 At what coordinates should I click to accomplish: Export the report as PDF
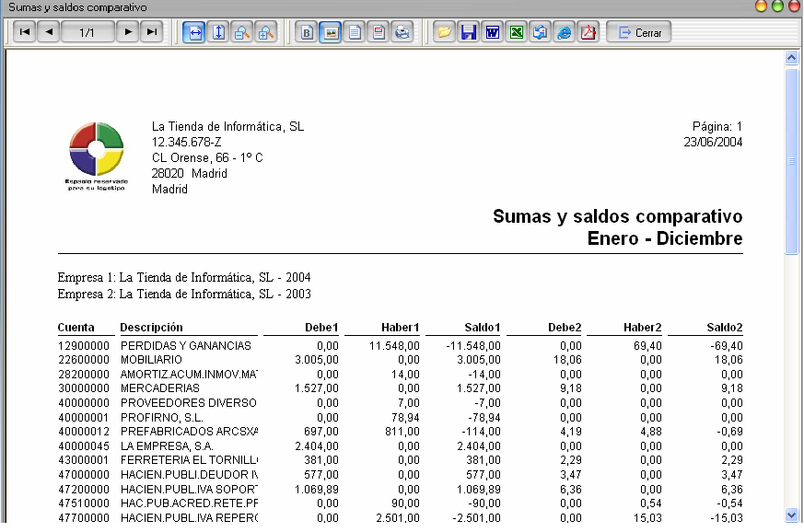coord(588,32)
